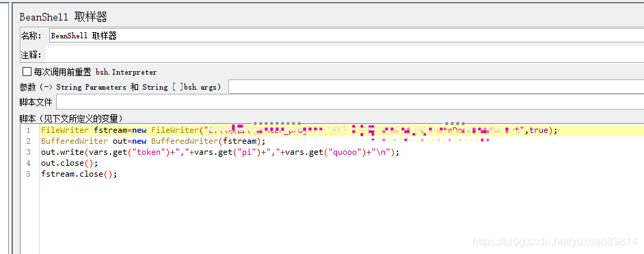Click line number 3 in gutter

28,152
